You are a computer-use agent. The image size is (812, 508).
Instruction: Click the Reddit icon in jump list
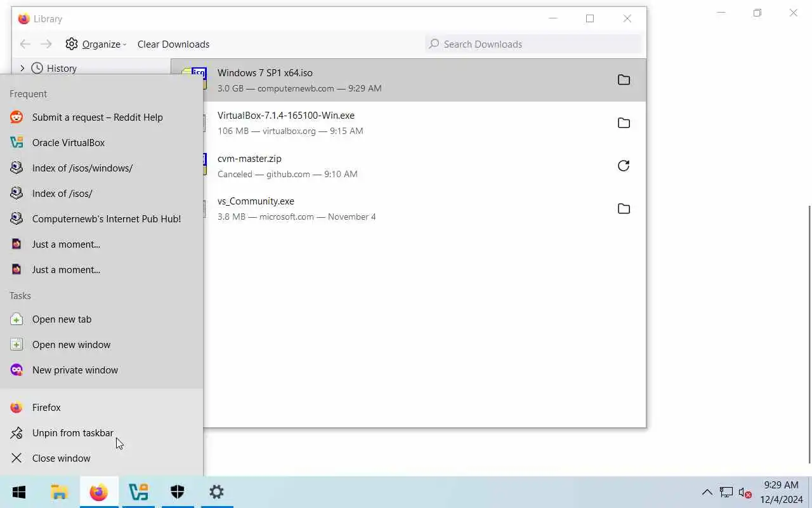click(x=16, y=117)
